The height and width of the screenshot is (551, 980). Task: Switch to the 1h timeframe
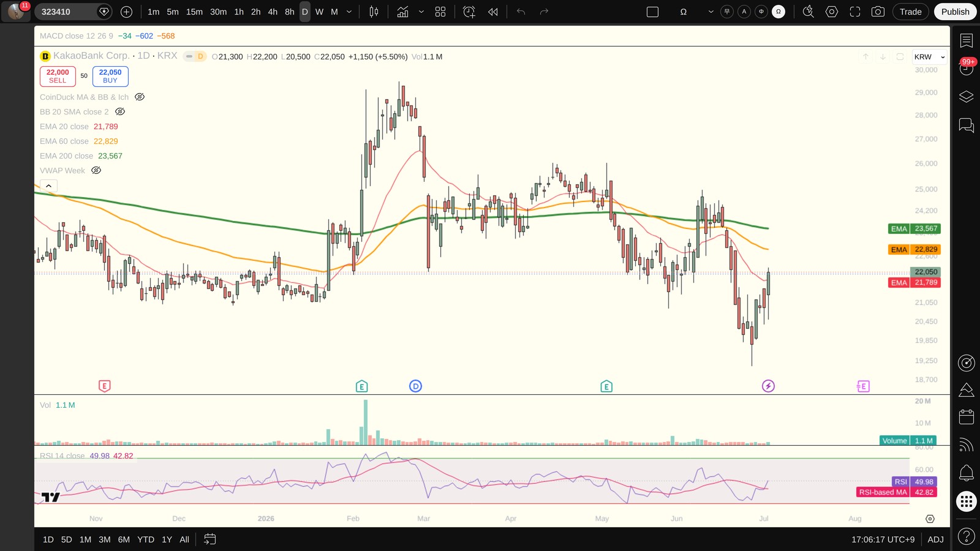[x=239, y=12]
